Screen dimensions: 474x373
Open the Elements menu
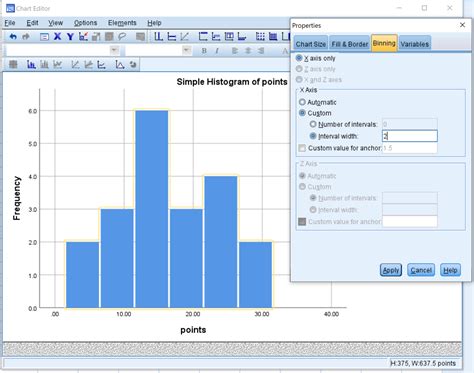[x=122, y=23]
